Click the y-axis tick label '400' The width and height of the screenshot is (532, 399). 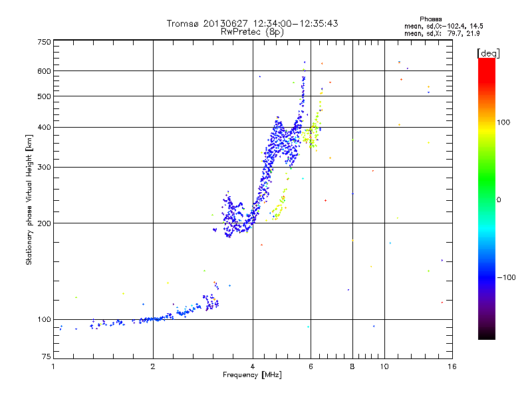[44, 128]
